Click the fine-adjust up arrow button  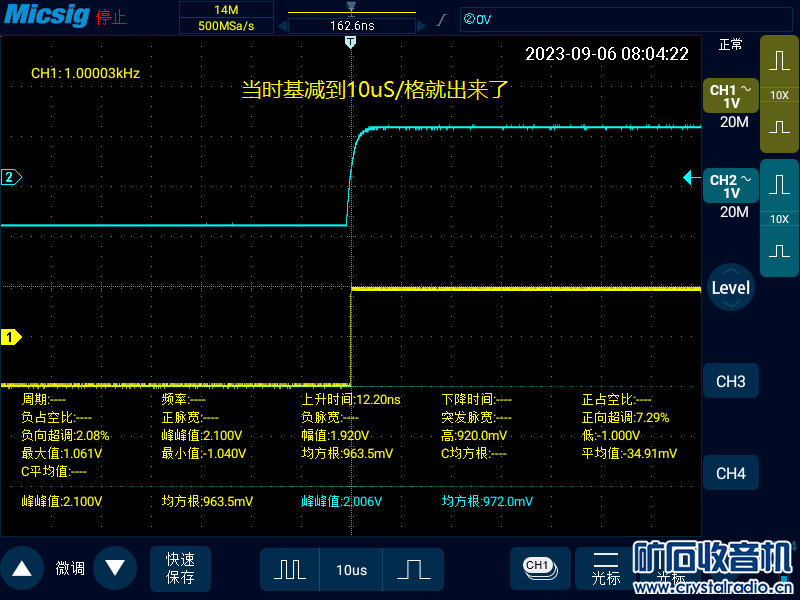point(22,568)
